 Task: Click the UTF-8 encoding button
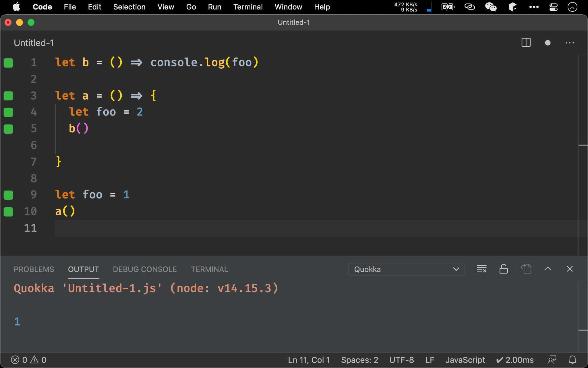(401, 360)
